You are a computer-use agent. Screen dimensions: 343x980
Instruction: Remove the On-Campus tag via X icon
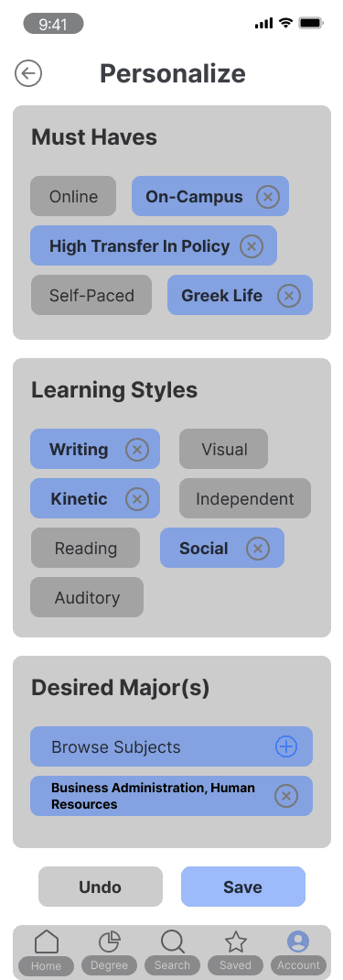268,197
